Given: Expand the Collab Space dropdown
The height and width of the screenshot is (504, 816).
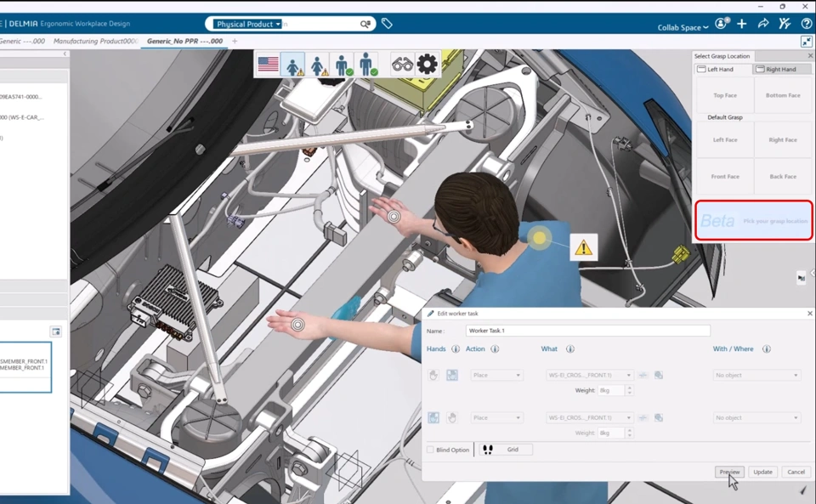Looking at the screenshot, I should coord(683,27).
